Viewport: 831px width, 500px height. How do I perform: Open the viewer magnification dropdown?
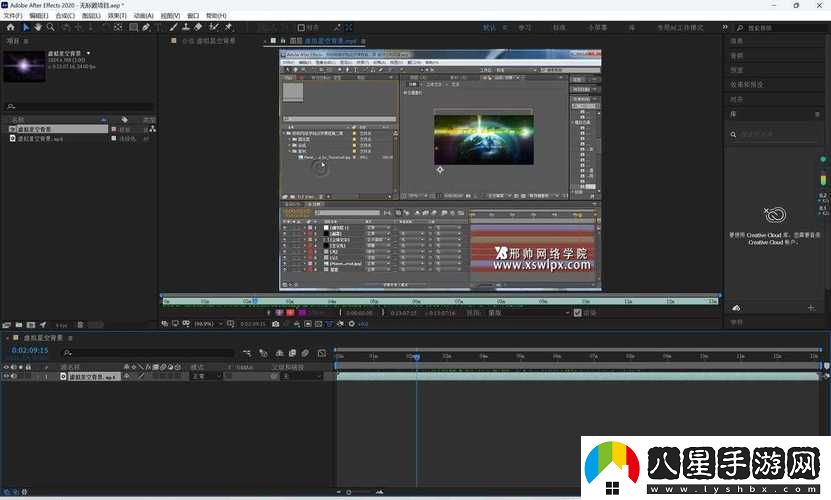coord(206,324)
